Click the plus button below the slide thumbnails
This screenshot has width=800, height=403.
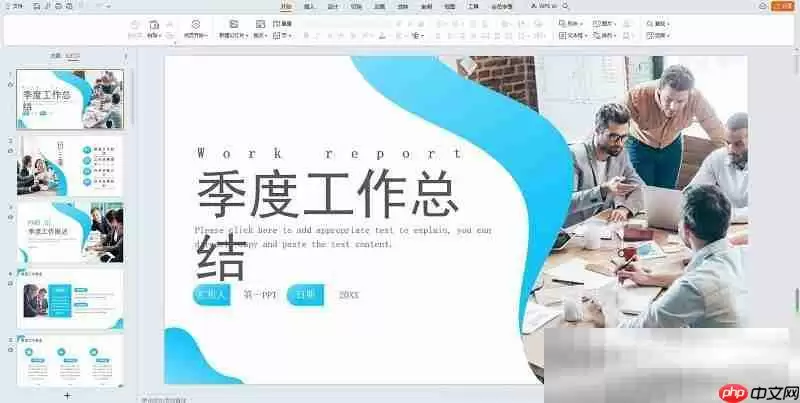click(x=67, y=395)
